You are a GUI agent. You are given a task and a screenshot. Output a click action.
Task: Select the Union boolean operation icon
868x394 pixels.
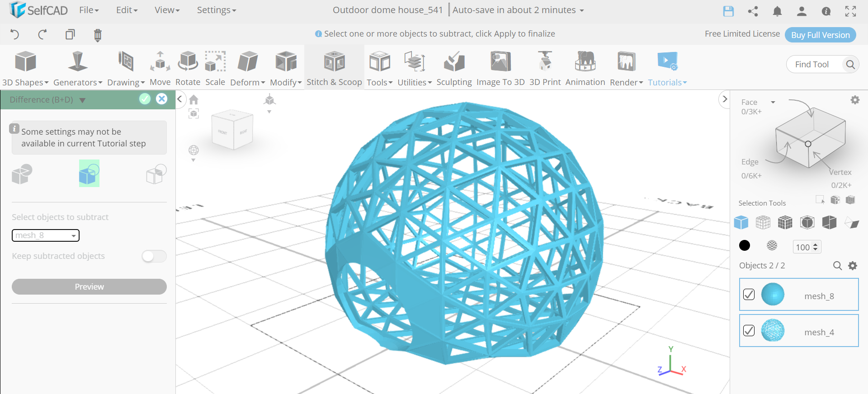click(22, 174)
